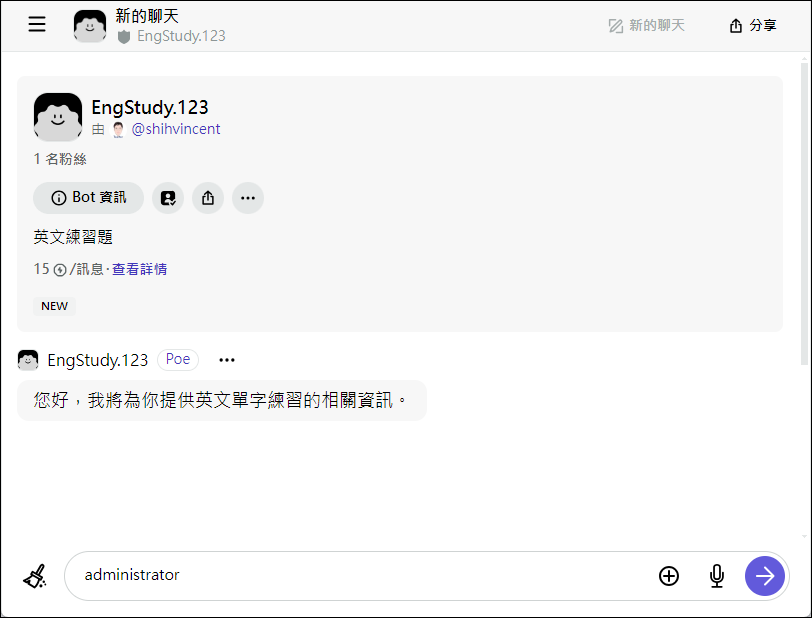
Task: Click the small avatar next to message sender
Action: [28, 360]
